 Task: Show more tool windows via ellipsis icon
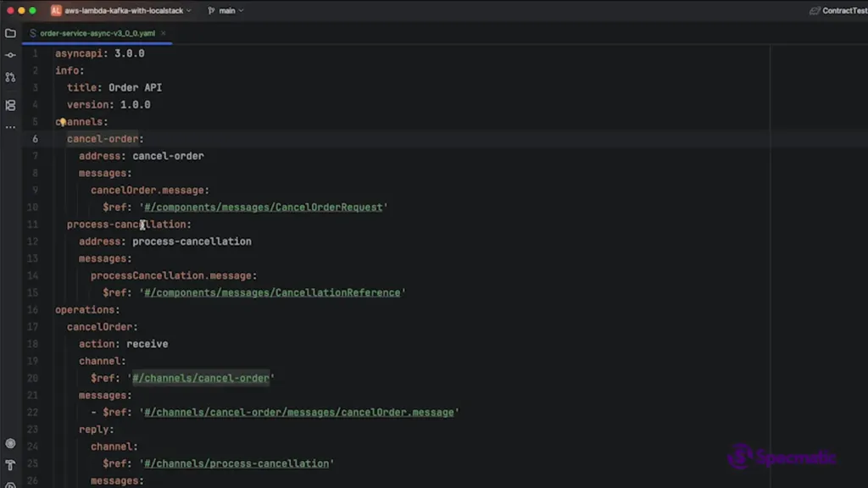(10, 127)
